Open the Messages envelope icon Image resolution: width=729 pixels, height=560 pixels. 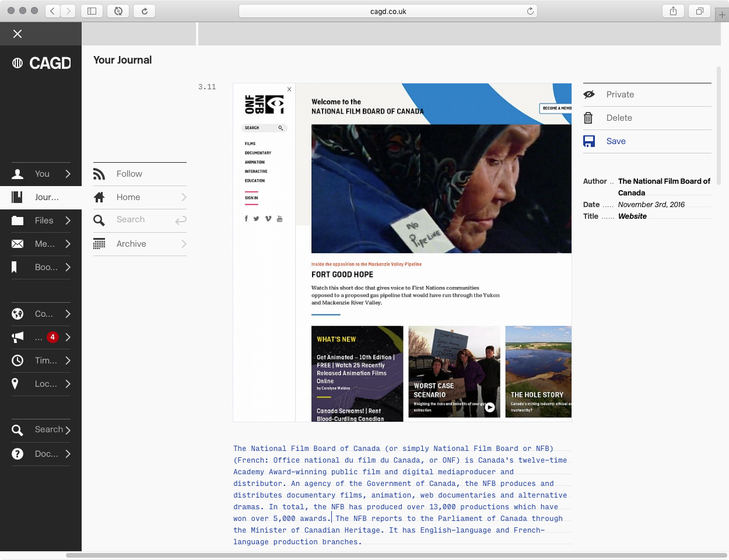(x=17, y=244)
